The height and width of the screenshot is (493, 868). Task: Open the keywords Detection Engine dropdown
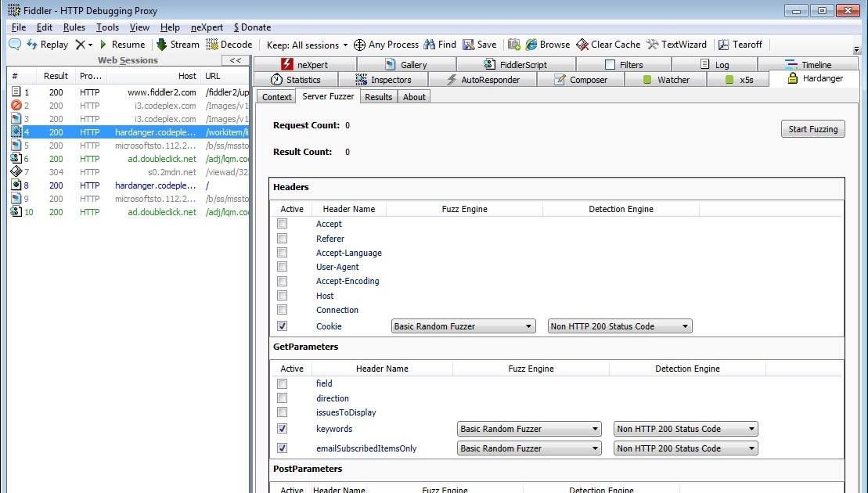click(686, 429)
